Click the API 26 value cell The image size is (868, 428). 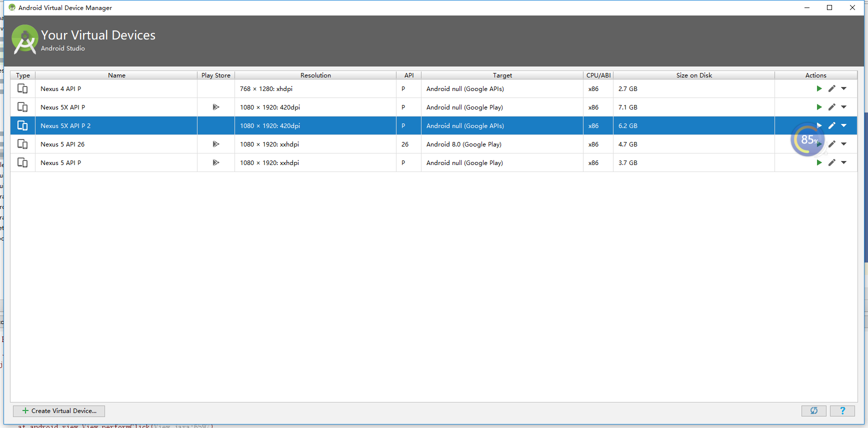point(409,144)
